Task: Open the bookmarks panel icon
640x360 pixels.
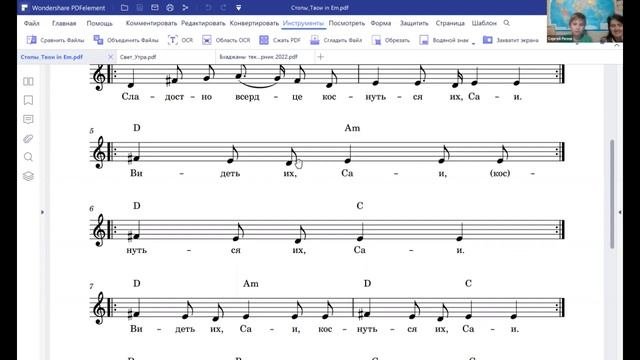Action: coord(28,100)
